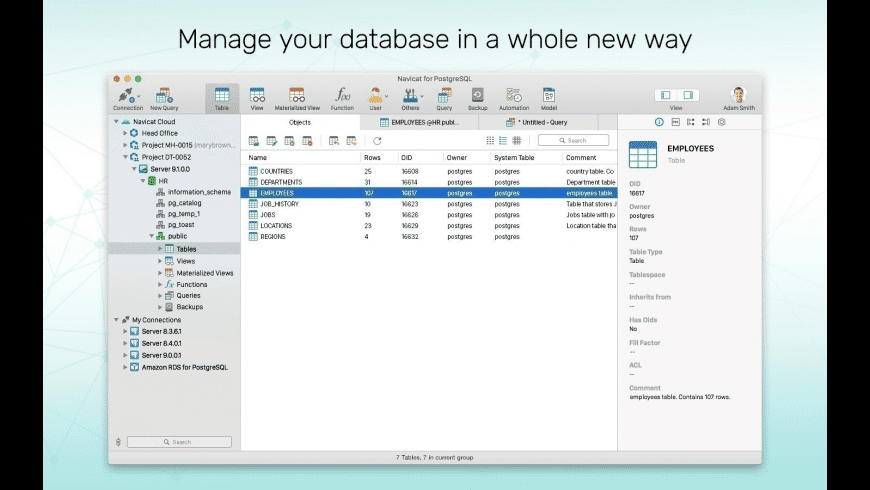This screenshot has width=870, height=490.
Task: Click the settings gear icon in the right panel
Action: [721, 122]
